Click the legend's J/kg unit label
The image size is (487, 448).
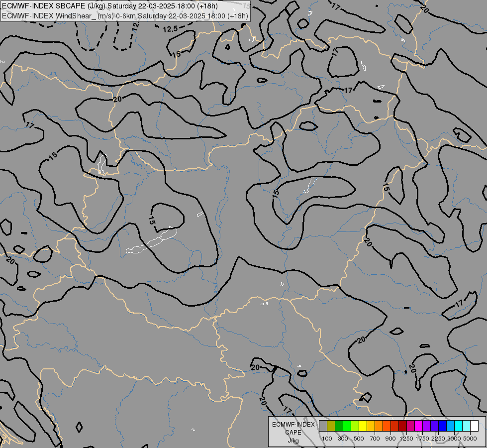(x=293, y=441)
